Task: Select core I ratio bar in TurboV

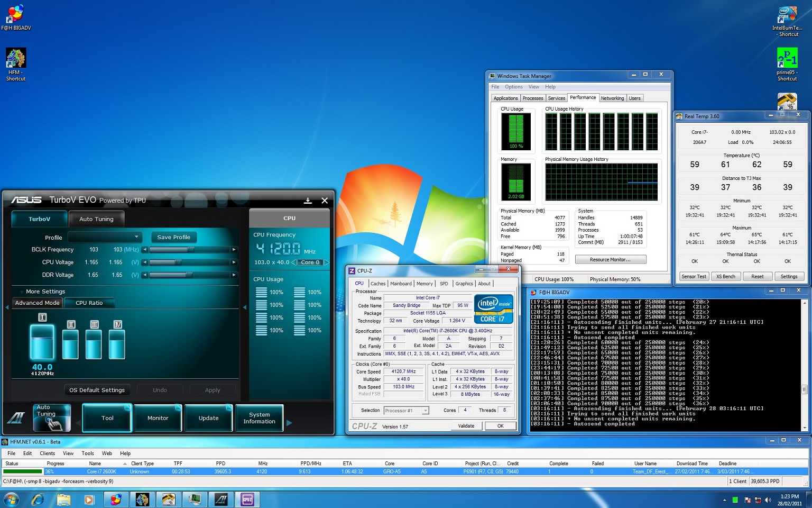Action: pyautogui.click(x=42, y=342)
